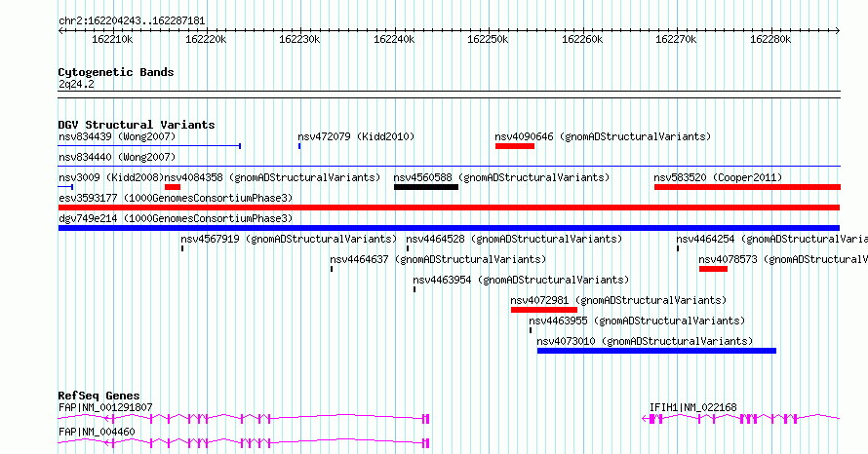
Task: Click the 162260k ruler tick label
Action: tap(582, 39)
